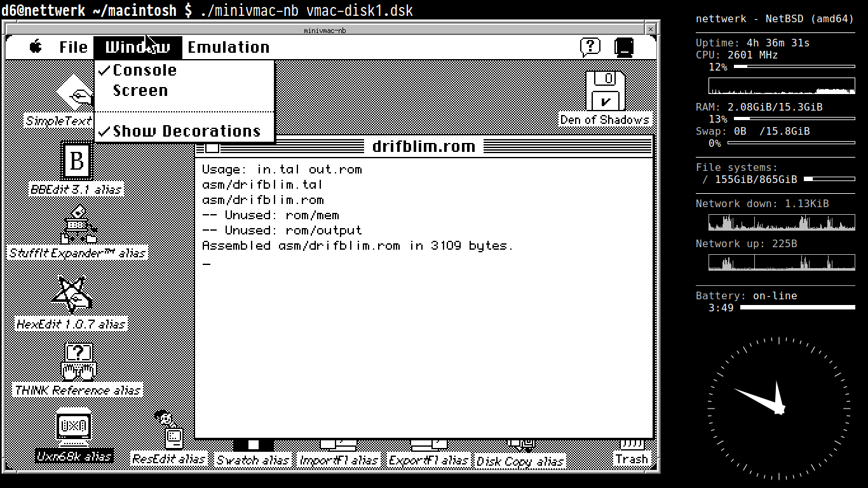Open the File menu
Viewport: 868px width, 488px height.
pyautogui.click(x=73, y=48)
